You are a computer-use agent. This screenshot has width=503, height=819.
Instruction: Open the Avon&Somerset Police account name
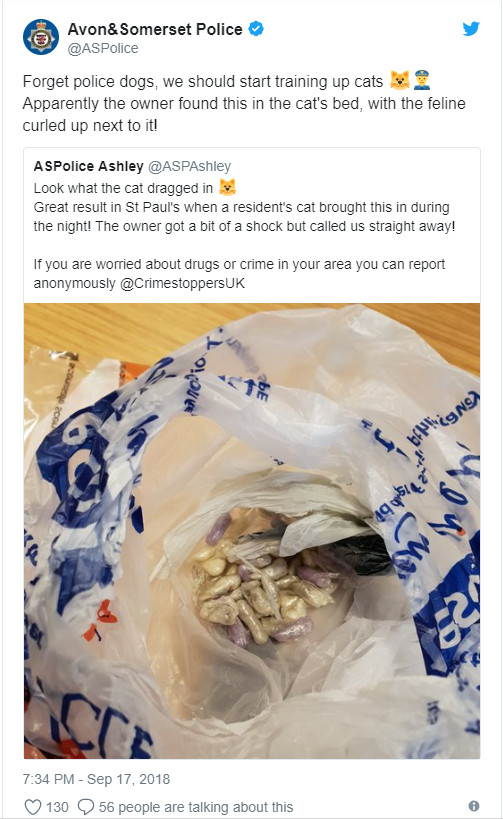[x=155, y=29]
